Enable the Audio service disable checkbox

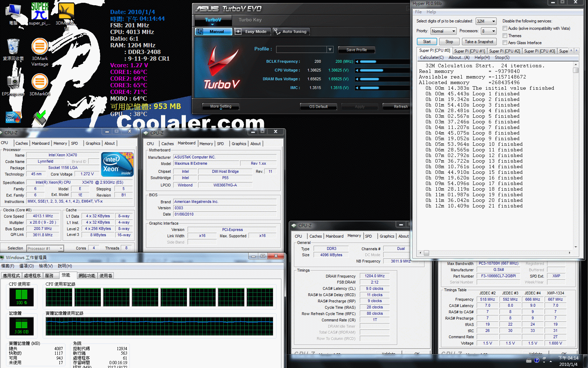[505, 28]
